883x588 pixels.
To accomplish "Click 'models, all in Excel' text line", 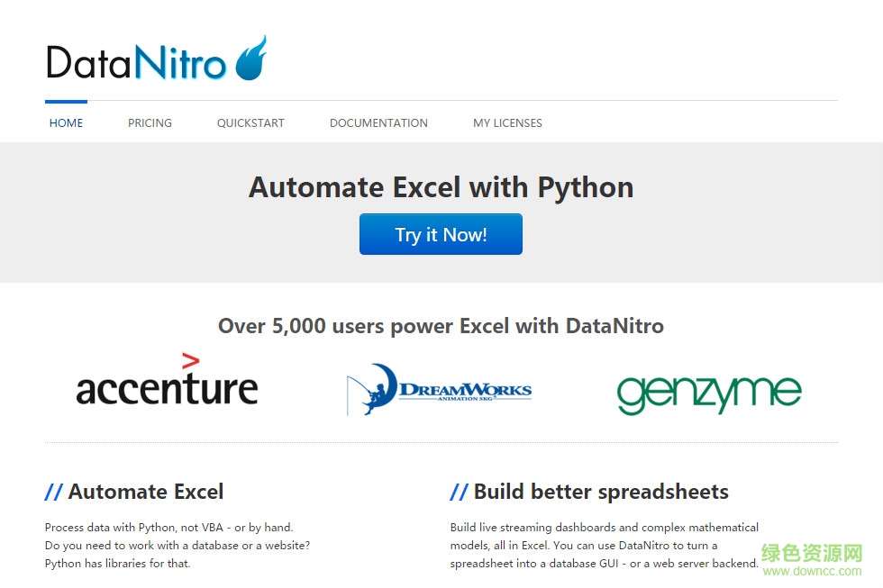I will point(584,546).
